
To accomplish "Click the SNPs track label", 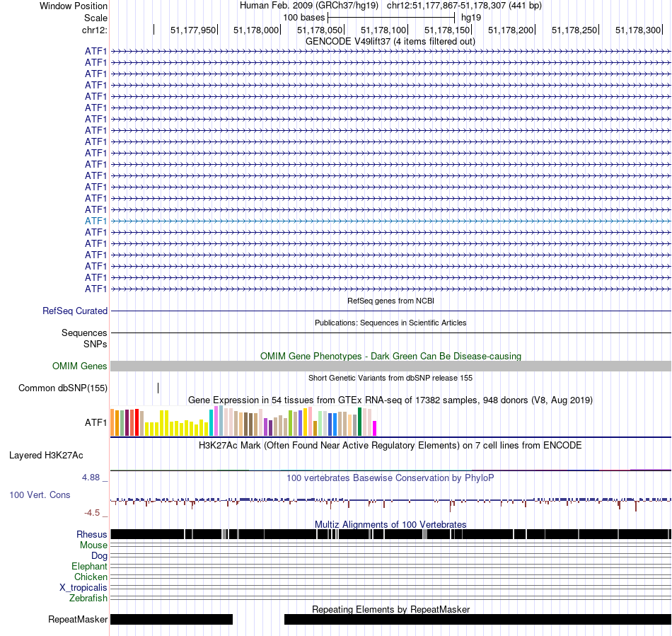I will pos(95,344).
